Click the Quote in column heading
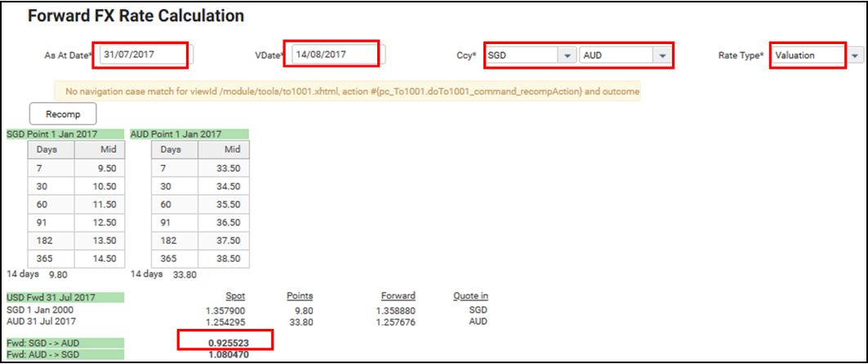 470,296
